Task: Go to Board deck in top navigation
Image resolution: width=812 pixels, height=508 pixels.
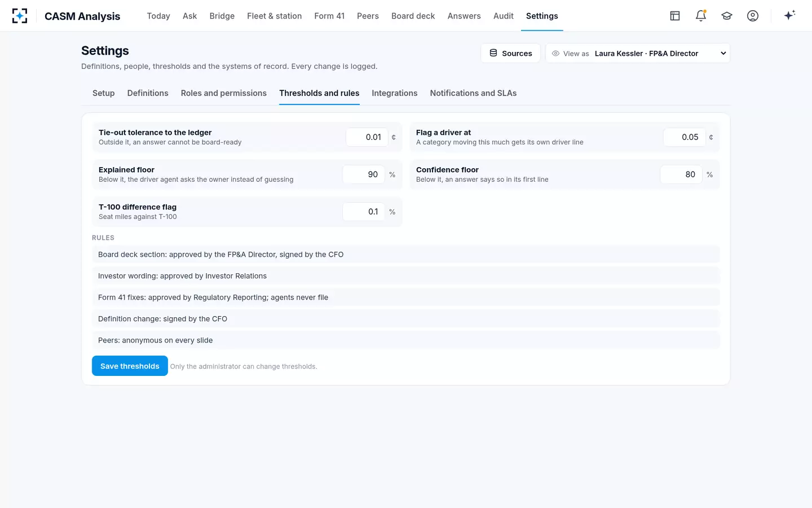Action: pyautogui.click(x=413, y=16)
